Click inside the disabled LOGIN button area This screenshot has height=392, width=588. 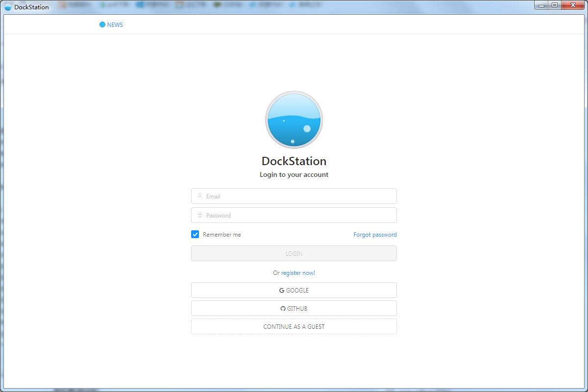[x=294, y=253]
